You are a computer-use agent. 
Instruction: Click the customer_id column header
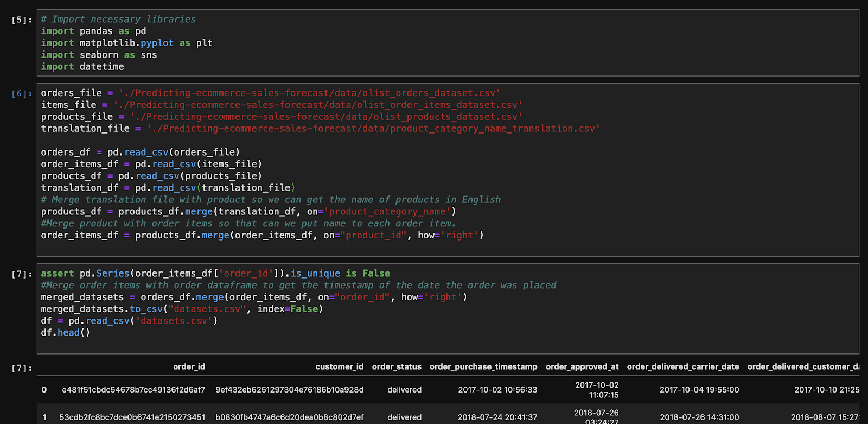click(x=340, y=366)
